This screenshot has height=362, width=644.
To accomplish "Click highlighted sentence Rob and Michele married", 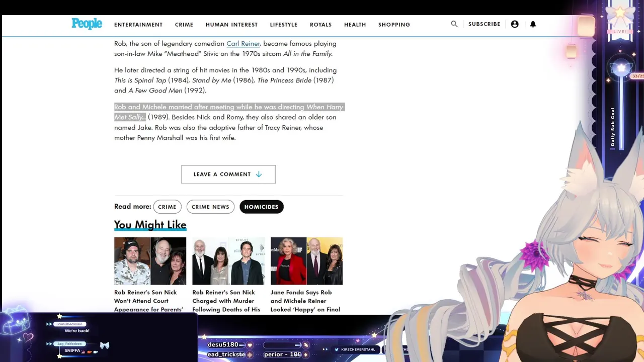I will (229, 112).
